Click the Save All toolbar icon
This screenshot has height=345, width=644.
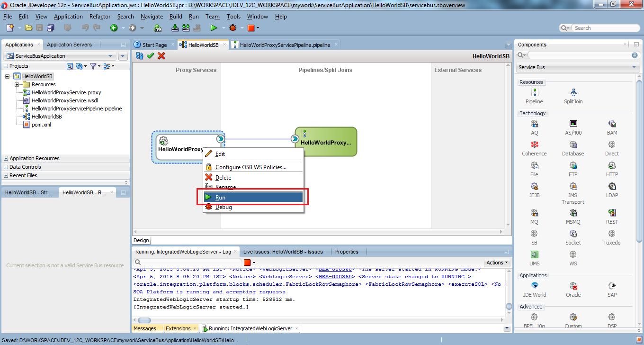(x=50, y=28)
